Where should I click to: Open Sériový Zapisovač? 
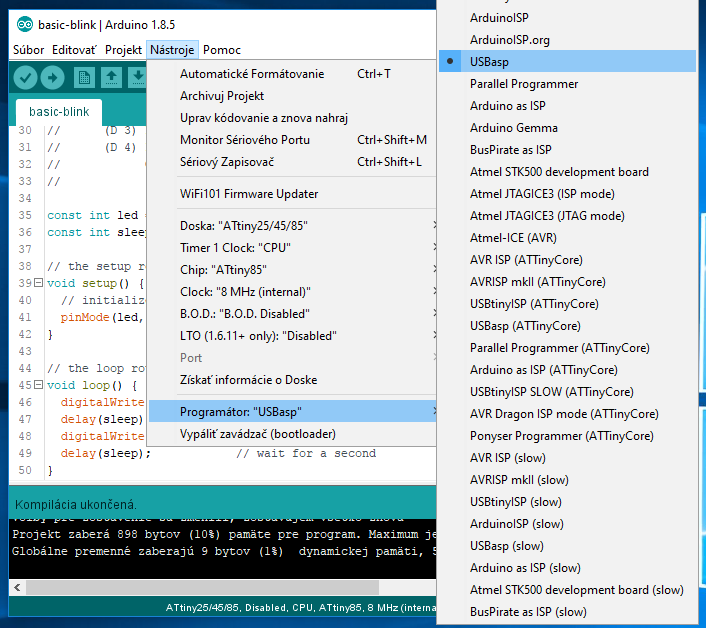292,162
